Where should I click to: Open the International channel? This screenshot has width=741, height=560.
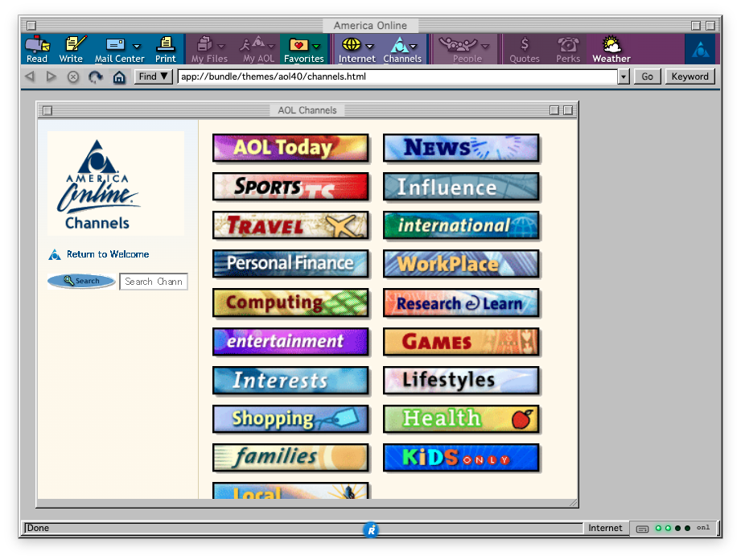[x=461, y=225]
